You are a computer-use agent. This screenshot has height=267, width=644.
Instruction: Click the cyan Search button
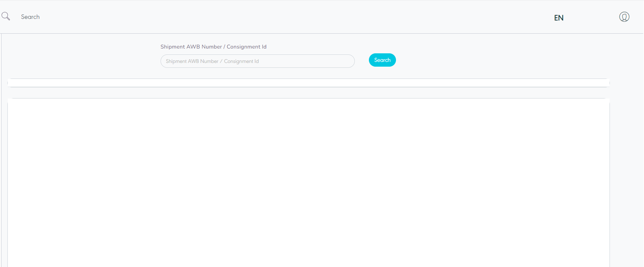coord(382,60)
